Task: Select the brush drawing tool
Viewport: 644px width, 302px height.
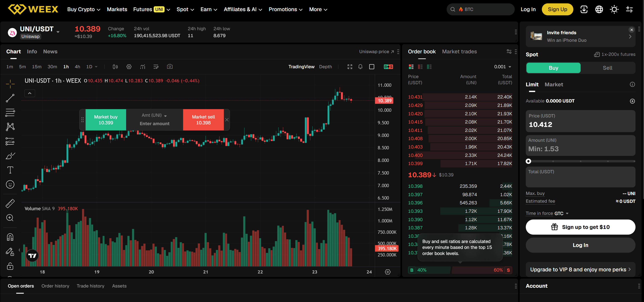Action: click(10, 156)
